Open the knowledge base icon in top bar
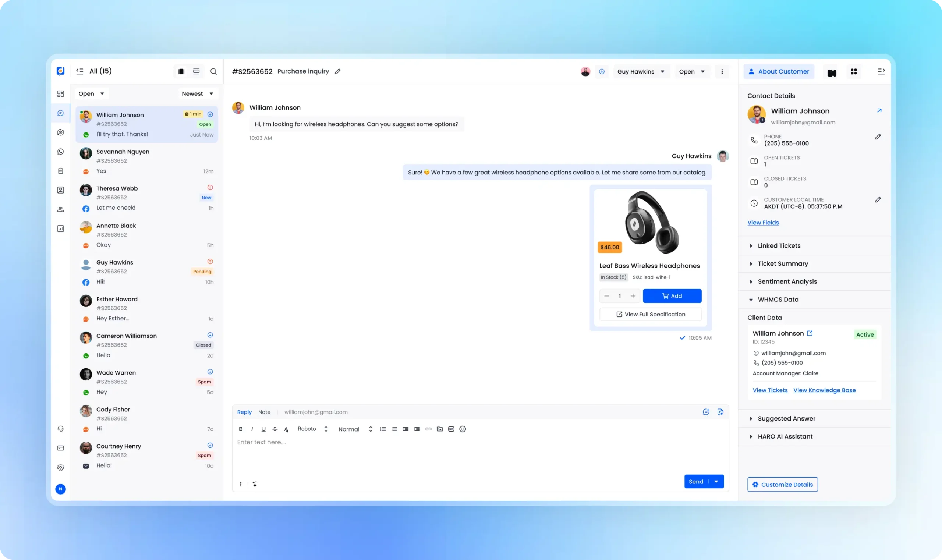Viewport: 942px width, 560px height. (x=831, y=71)
